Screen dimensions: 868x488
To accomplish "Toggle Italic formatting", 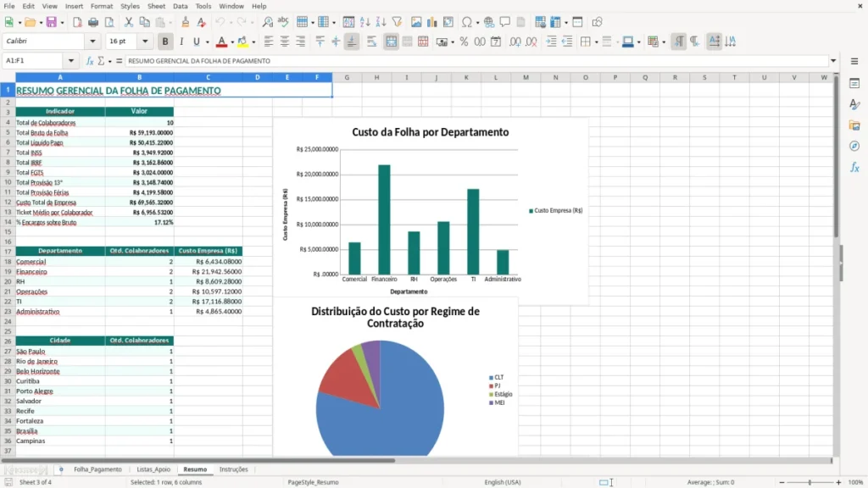I will 181,42.
